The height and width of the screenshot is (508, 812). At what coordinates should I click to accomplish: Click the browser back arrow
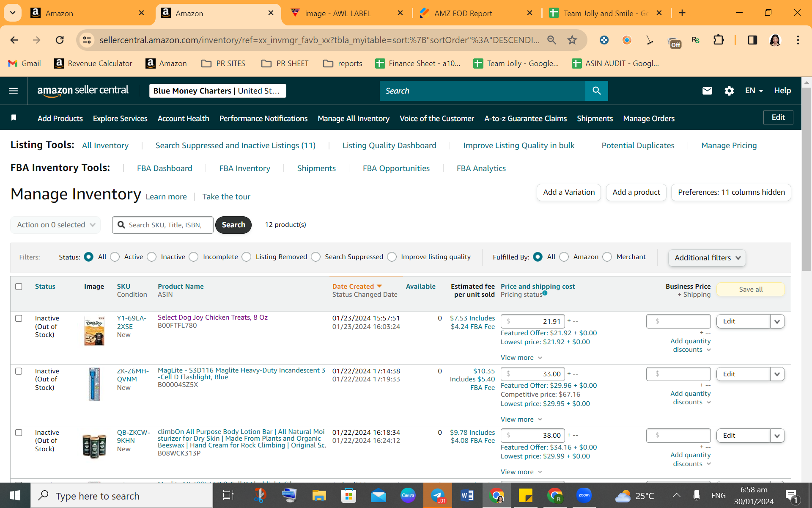14,40
